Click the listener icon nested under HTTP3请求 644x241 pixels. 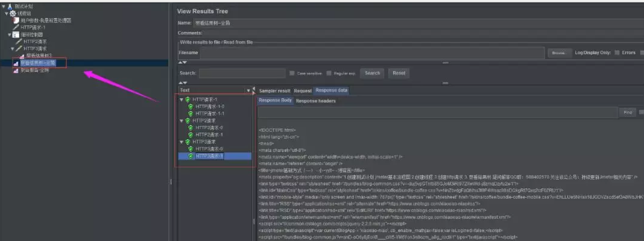coord(22,56)
